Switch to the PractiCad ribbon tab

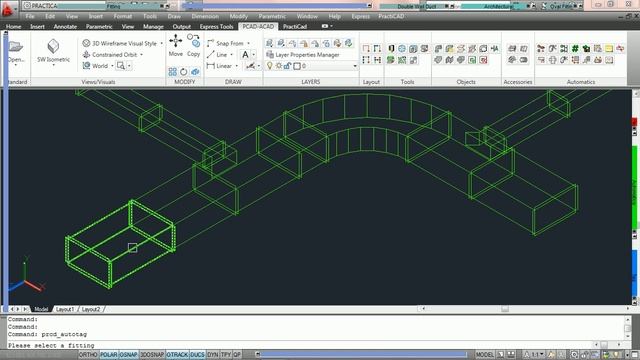(x=295, y=27)
